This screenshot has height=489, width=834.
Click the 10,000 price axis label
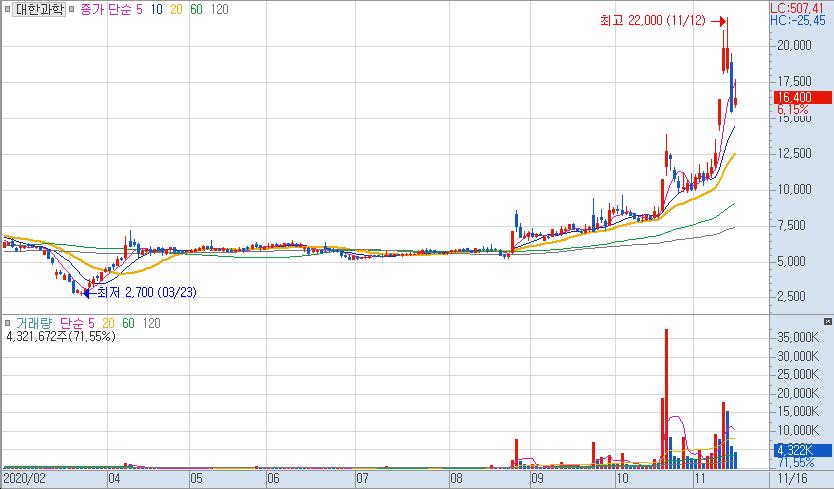[x=795, y=190]
